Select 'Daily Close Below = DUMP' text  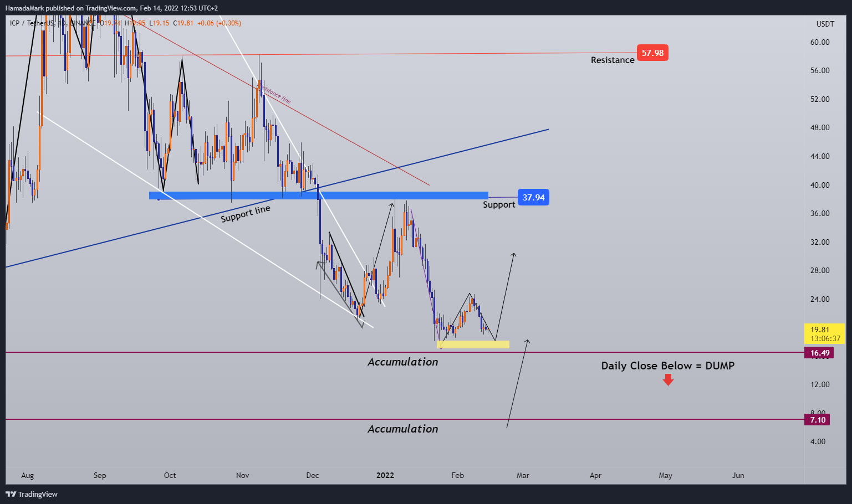click(668, 366)
